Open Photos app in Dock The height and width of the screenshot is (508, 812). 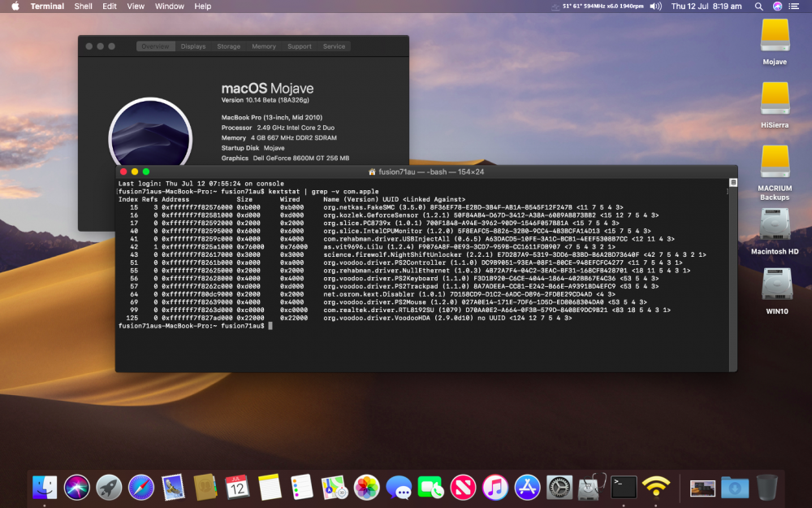click(367, 488)
